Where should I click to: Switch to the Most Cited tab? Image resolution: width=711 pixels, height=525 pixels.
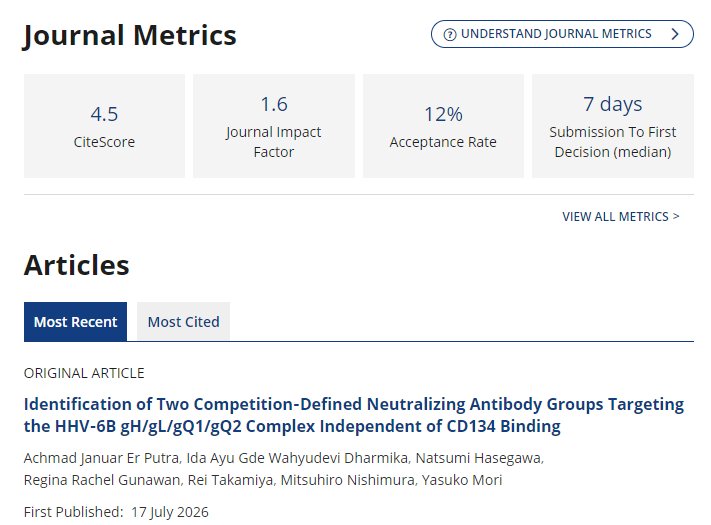click(x=183, y=321)
